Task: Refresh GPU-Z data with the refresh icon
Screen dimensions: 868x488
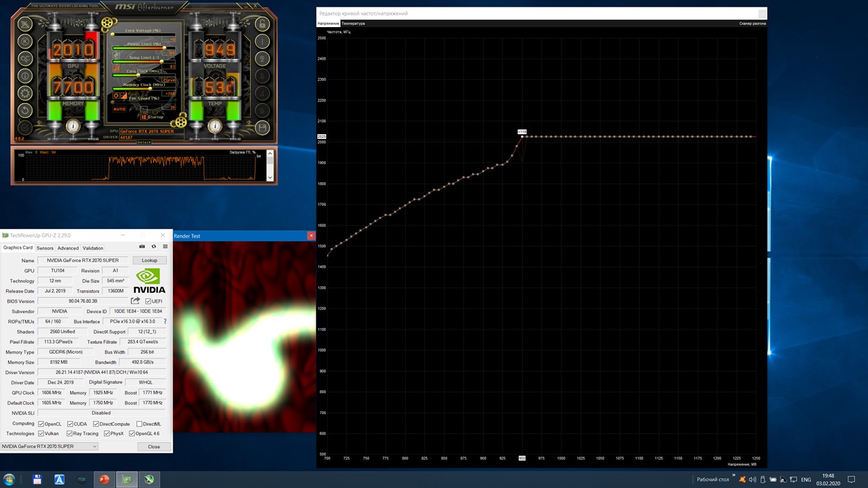Action: tap(154, 247)
